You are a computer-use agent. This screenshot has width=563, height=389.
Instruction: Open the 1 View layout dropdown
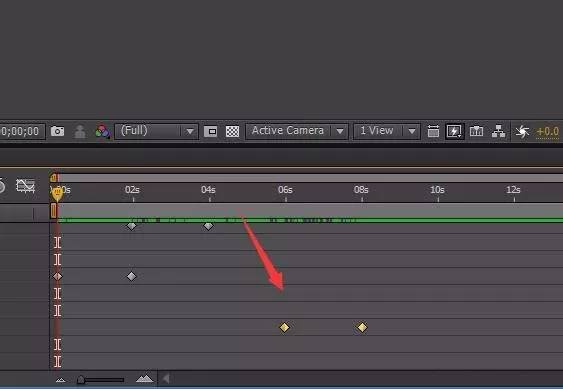(387, 131)
